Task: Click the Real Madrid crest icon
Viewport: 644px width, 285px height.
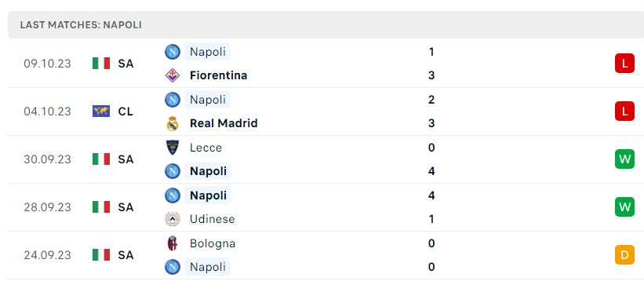Action: (x=172, y=123)
